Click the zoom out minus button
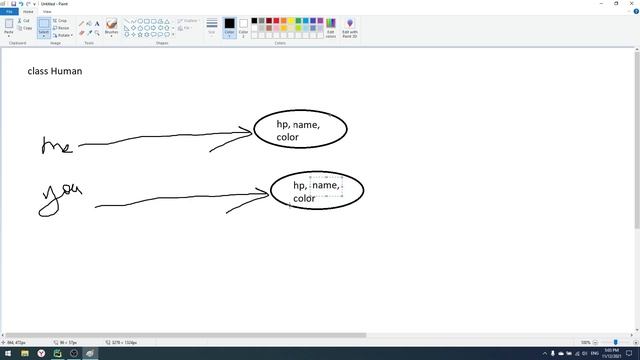 coord(596,342)
